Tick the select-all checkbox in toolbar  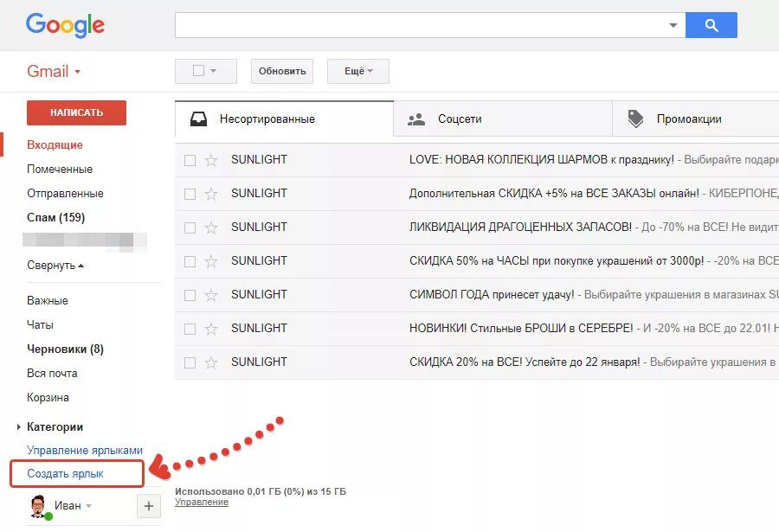198,71
